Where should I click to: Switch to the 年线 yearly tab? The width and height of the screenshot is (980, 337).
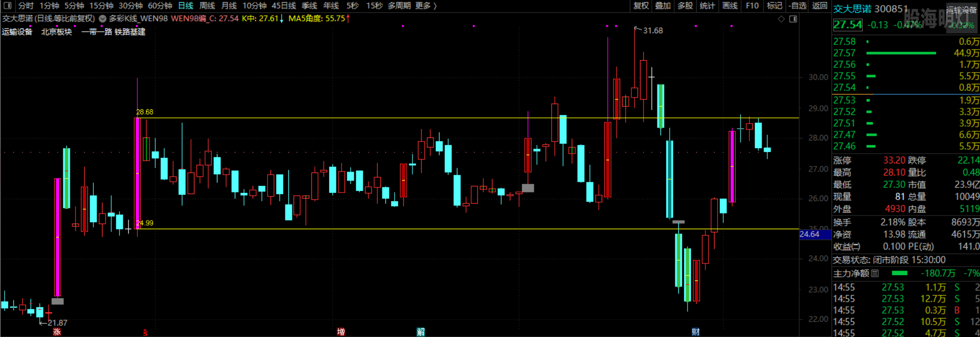pos(331,6)
